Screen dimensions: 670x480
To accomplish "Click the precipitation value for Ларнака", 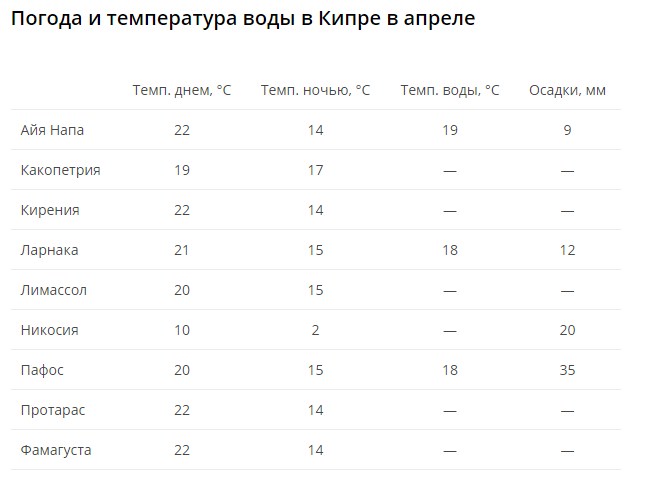I will pyautogui.click(x=567, y=250).
